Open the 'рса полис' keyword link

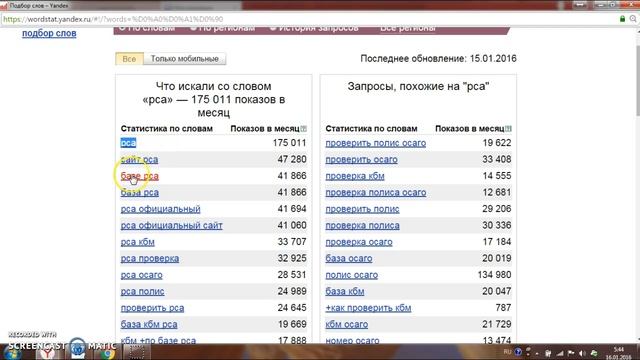point(142,291)
